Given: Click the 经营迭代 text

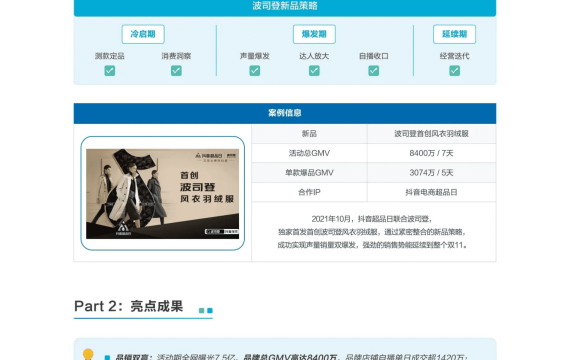Looking at the screenshot, I should tap(454, 56).
